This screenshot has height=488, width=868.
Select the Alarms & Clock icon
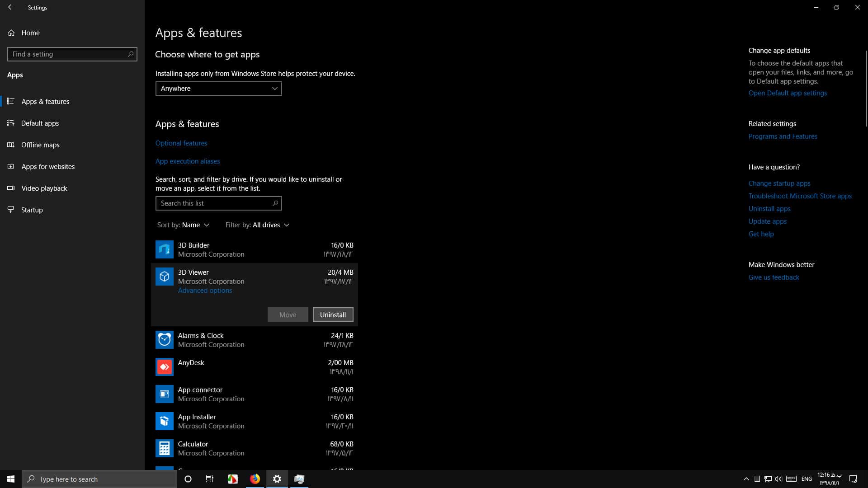[164, 340]
